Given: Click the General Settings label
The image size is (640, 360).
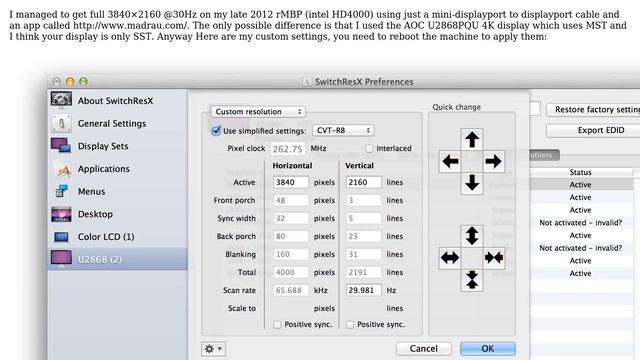Looking at the screenshot, I should pyautogui.click(x=112, y=123).
